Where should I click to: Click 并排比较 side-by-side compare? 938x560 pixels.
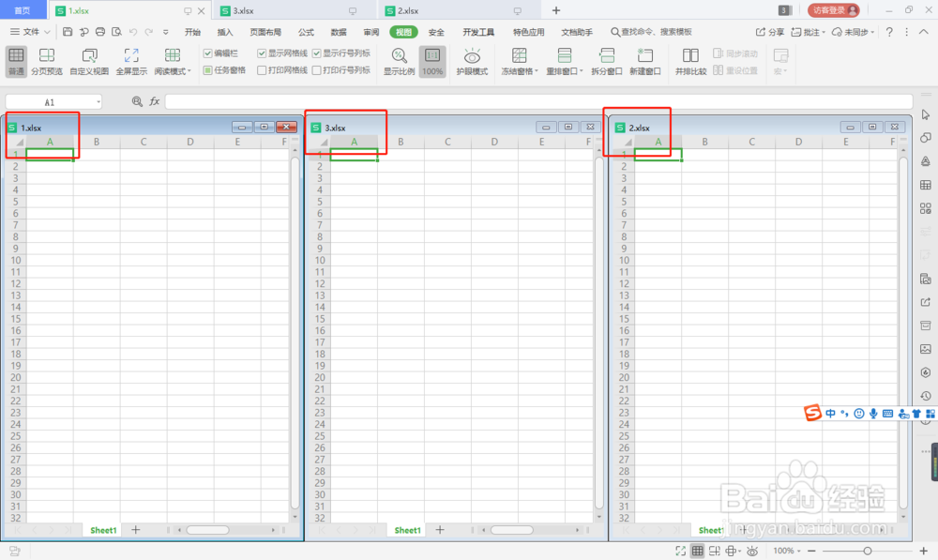pyautogui.click(x=690, y=62)
